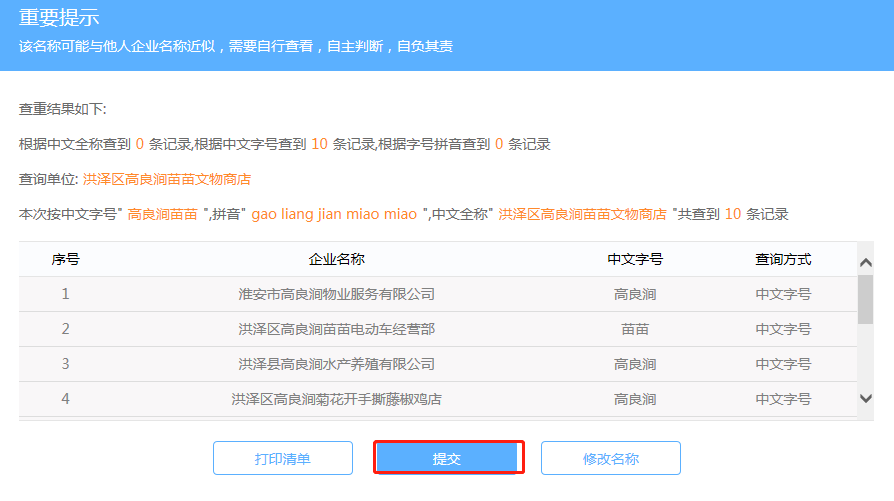Click the 打印清单 button
Viewport: 894px width, 501px height.
coord(283,458)
